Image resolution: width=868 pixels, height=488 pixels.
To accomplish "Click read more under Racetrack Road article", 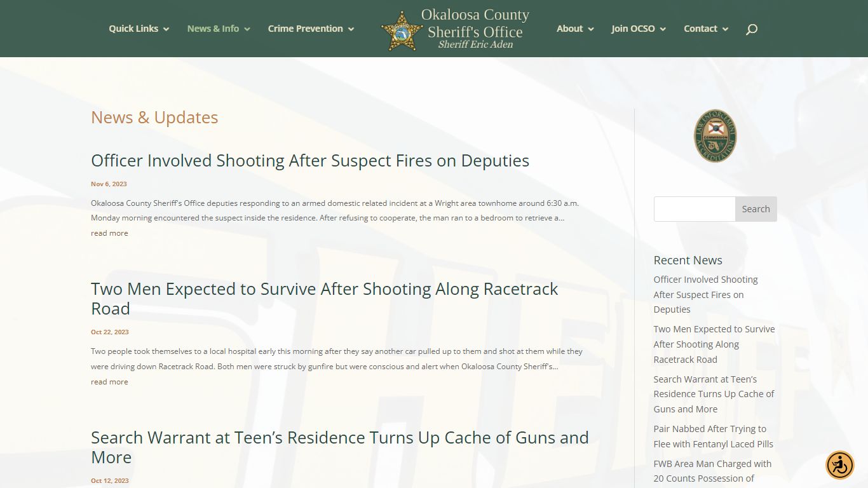I will pyautogui.click(x=109, y=382).
